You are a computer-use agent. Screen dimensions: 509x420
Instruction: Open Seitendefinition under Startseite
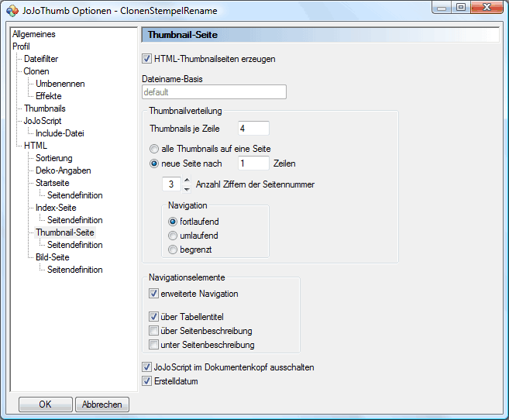75,195
